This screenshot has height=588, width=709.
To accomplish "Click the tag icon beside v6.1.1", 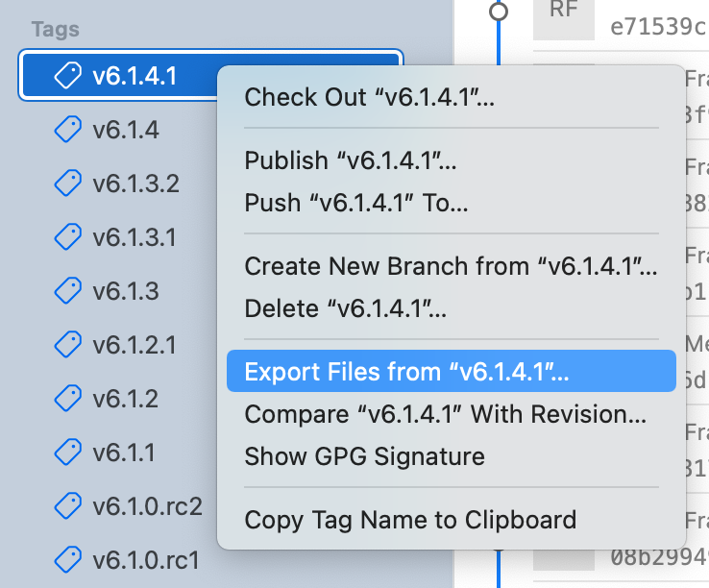I will pos(67,452).
